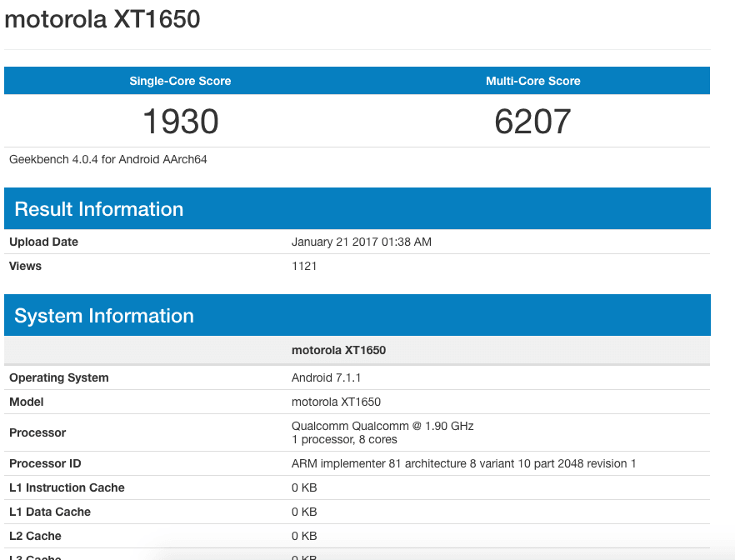735x560 pixels.
Task: Click 0 KB in the L1 Instruction Cache row
Action: click(304, 487)
